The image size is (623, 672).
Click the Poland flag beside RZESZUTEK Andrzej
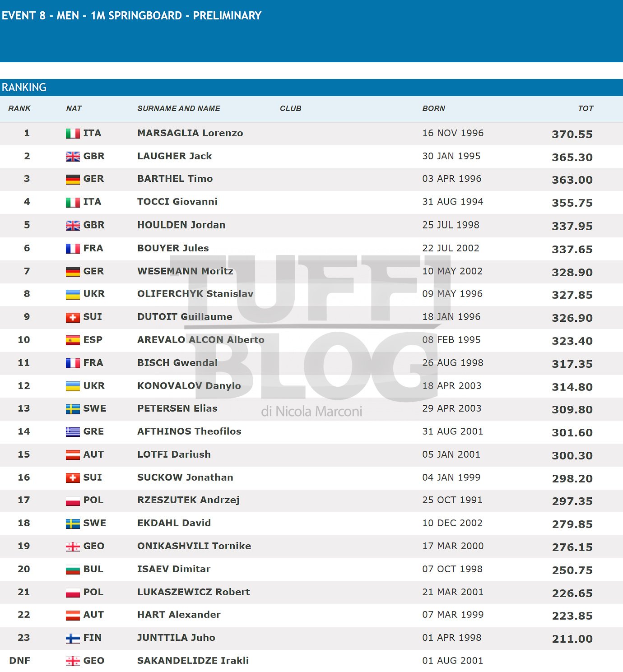(73, 501)
